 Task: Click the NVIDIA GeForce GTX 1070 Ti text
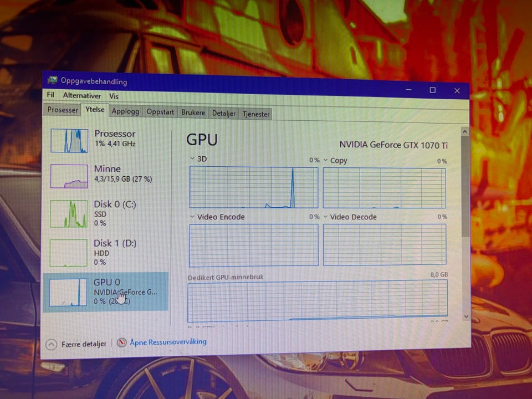(x=393, y=145)
